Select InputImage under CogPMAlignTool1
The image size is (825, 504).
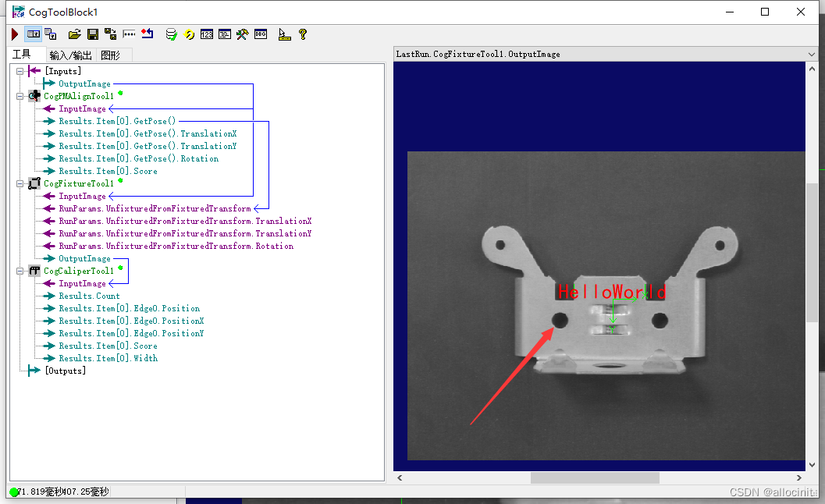tap(82, 109)
